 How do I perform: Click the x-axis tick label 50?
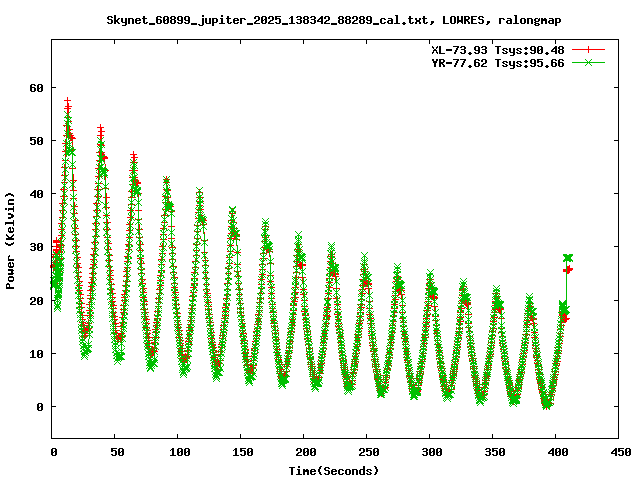[117, 452]
